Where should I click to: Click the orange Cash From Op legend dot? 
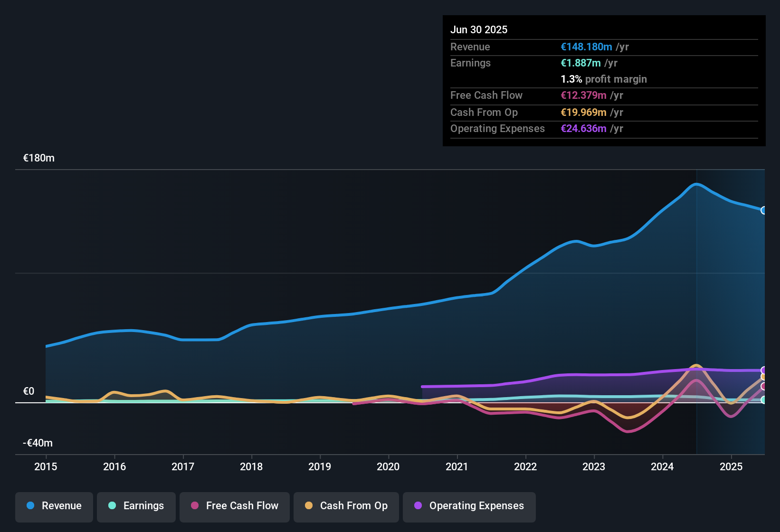pyautogui.click(x=309, y=505)
